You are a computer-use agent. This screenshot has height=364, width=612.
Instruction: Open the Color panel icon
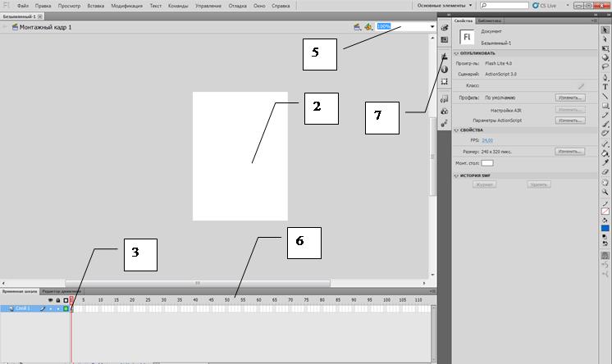444,28
